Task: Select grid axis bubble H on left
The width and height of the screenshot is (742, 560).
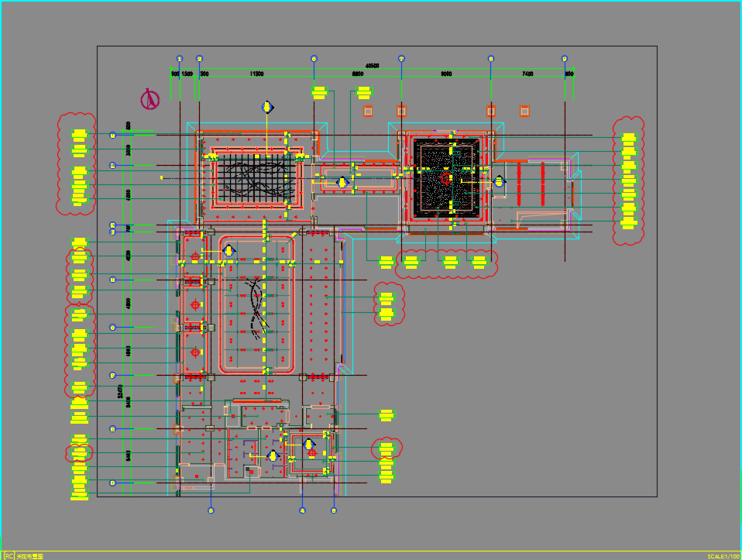Action: [x=112, y=280]
